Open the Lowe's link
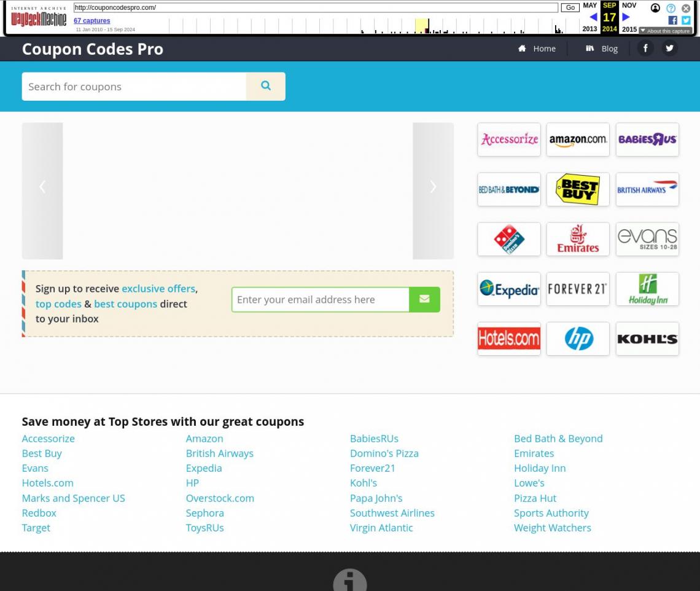 (x=529, y=483)
